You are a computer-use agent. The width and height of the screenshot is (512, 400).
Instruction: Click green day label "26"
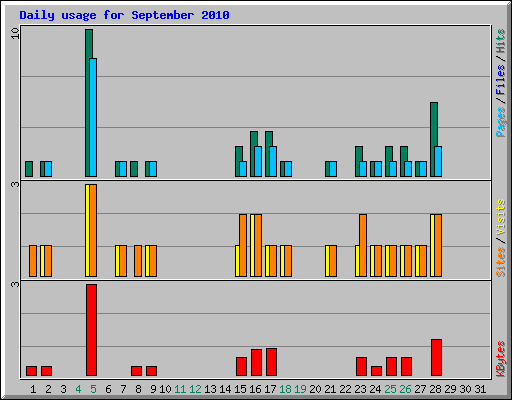(x=405, y=389)
